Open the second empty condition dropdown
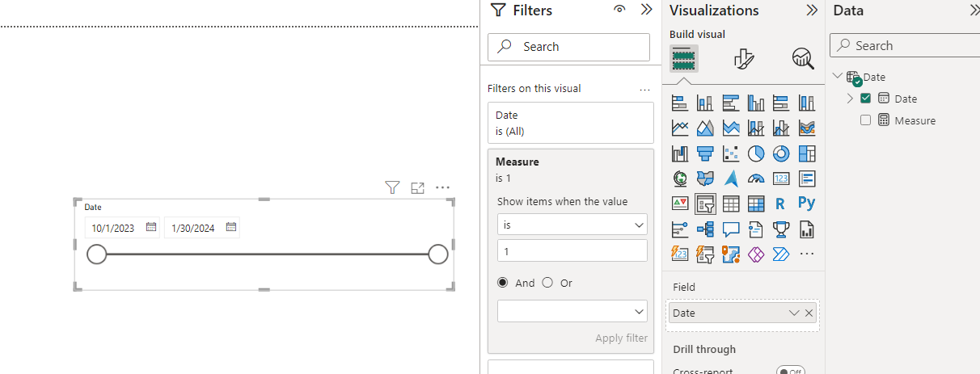The height and width of the screenshot is (374, 980). click(572, 311)
